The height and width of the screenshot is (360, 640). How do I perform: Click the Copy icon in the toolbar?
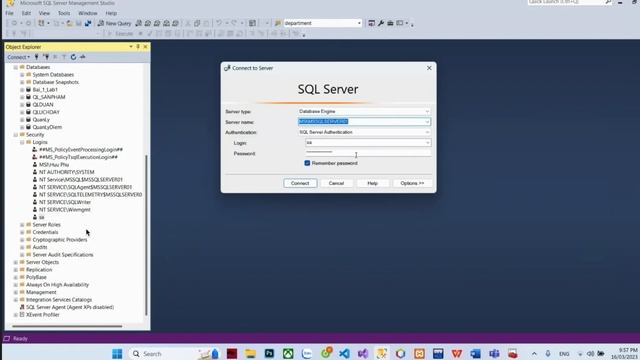(x=197, y=23)
